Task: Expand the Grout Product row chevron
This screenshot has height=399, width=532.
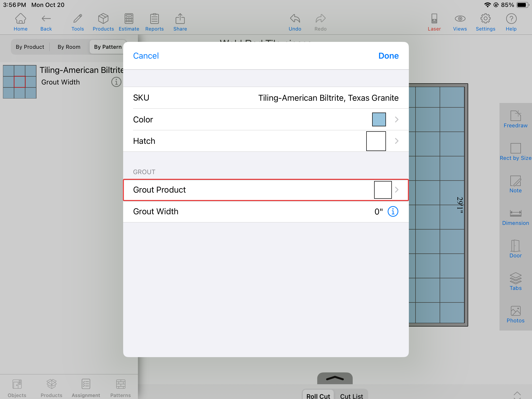Action: point(397,190)
